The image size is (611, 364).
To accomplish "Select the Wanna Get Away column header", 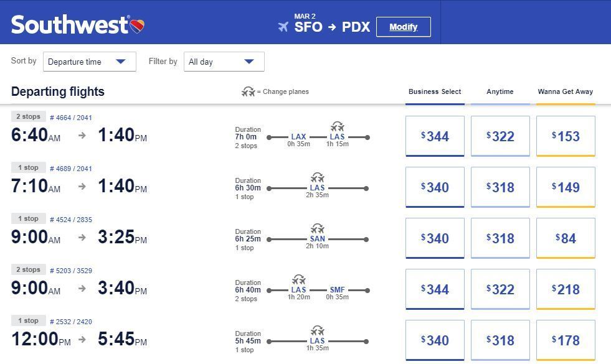I will point(565,91).
